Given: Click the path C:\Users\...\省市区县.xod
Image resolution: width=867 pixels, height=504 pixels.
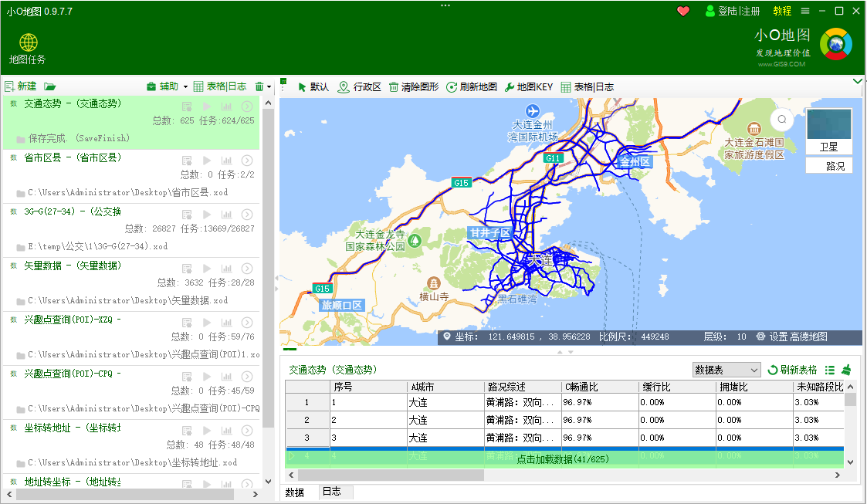Looking at the screenshot, I should (127, 192).
